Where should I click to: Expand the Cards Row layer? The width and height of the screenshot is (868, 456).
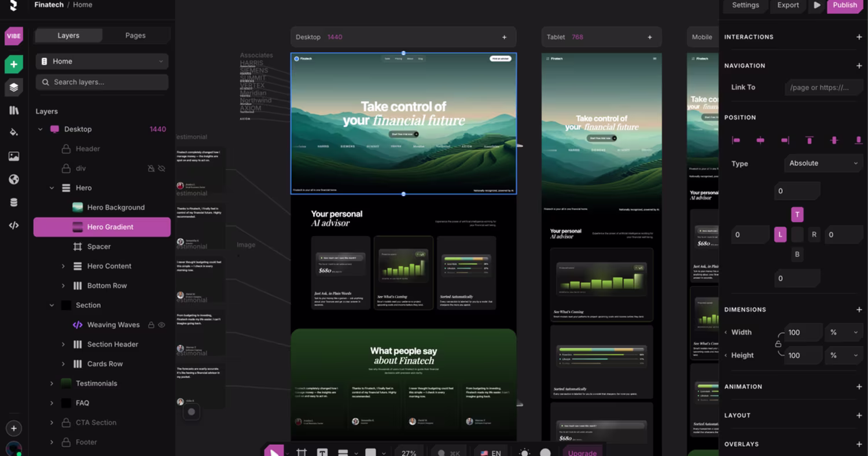[x=63, y=364]
